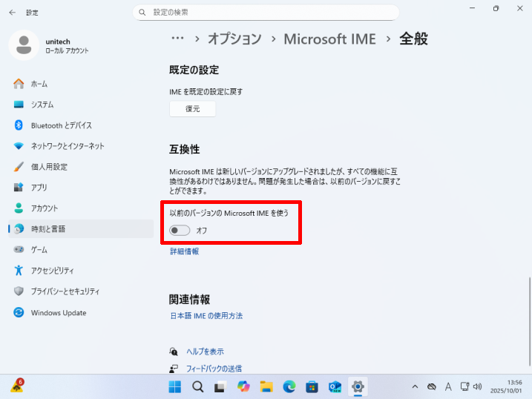Image resolution: width=532 pixels, height=399 pixels.
Task: Go to ネットワークとインターネット settings
Action: [x=67, y=146]
